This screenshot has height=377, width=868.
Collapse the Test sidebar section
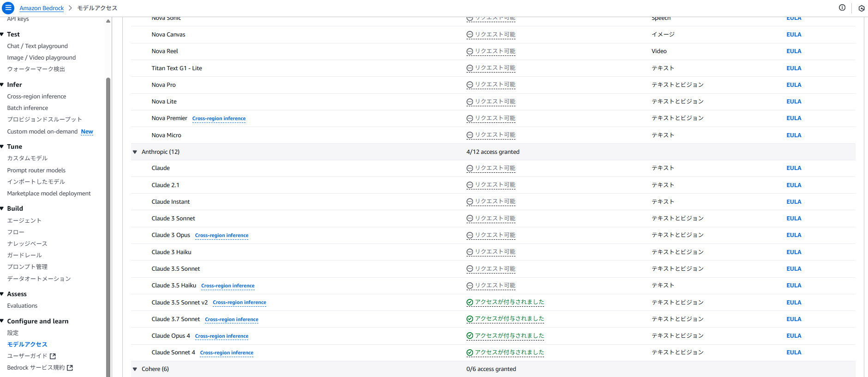(2, 34)
